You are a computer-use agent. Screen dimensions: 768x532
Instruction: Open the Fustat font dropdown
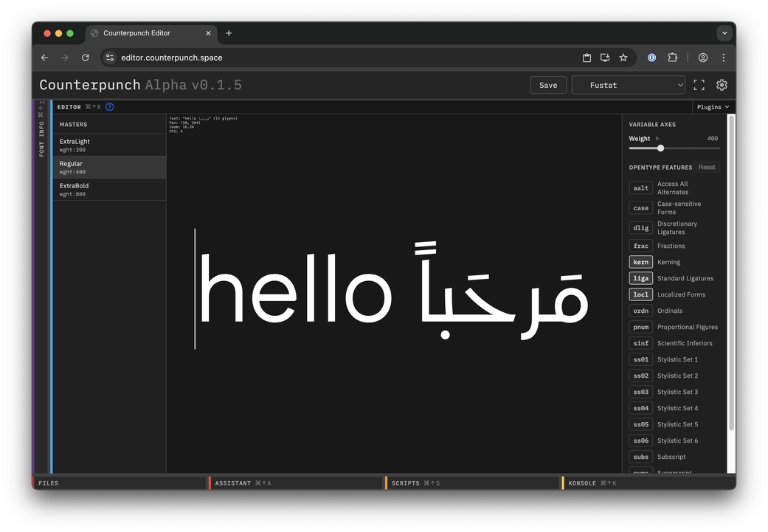pos(629,85)
